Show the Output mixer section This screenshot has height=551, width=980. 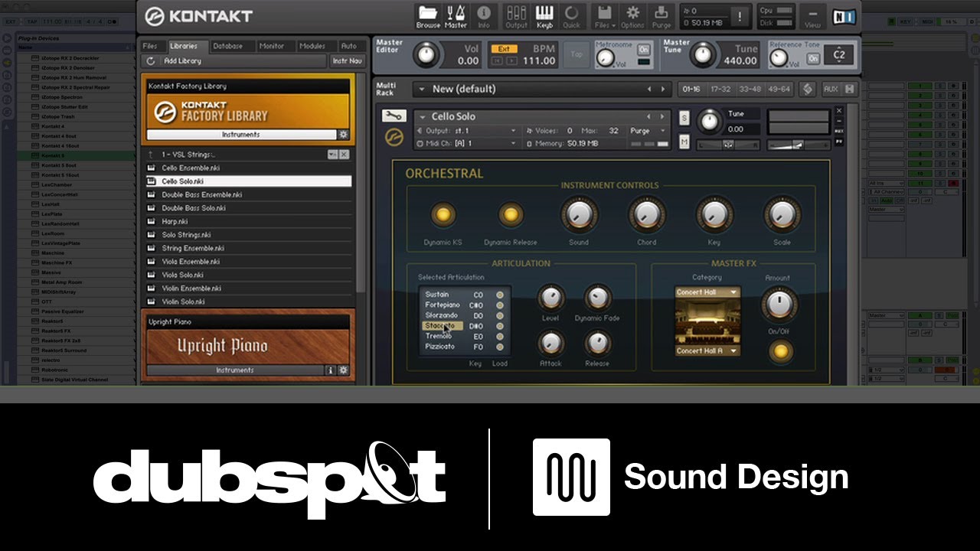pyautogui.click(x=516, y=15)
